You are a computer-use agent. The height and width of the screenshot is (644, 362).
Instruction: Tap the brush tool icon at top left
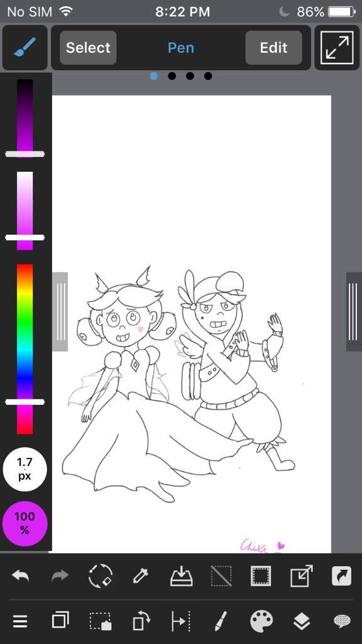[25, 48]
